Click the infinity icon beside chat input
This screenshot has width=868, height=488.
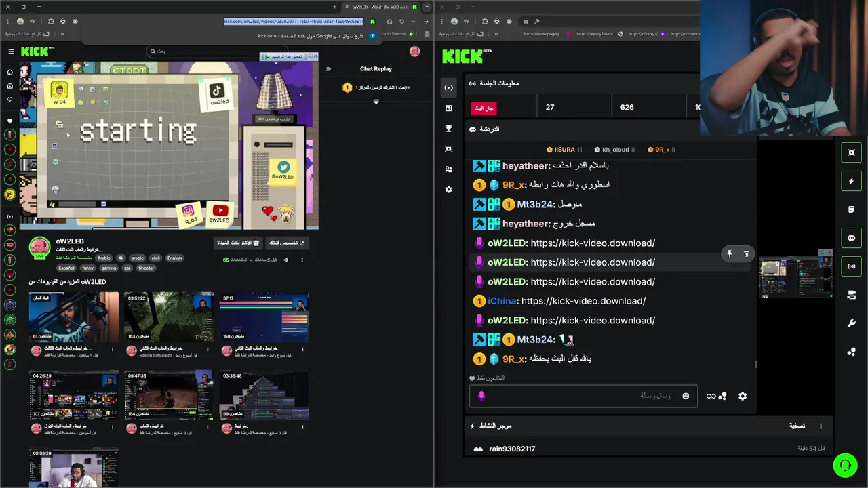click(x=711, y=396)
